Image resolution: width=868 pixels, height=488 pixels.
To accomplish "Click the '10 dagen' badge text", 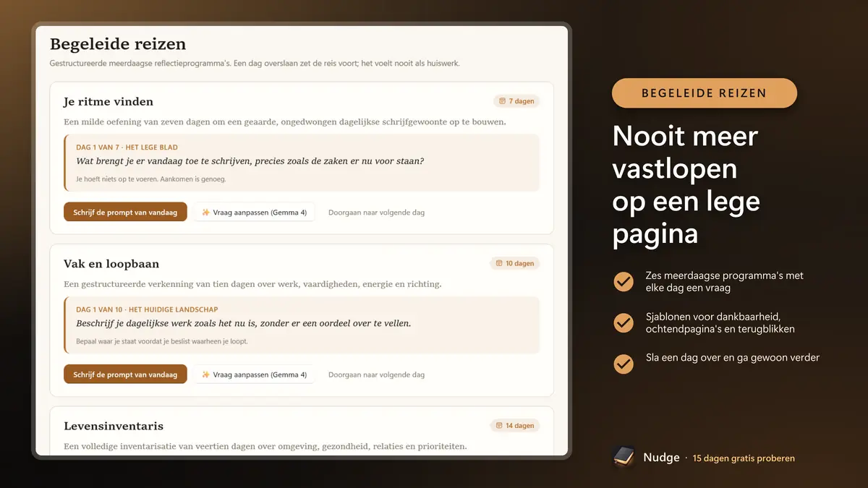I will pos(520,263).
